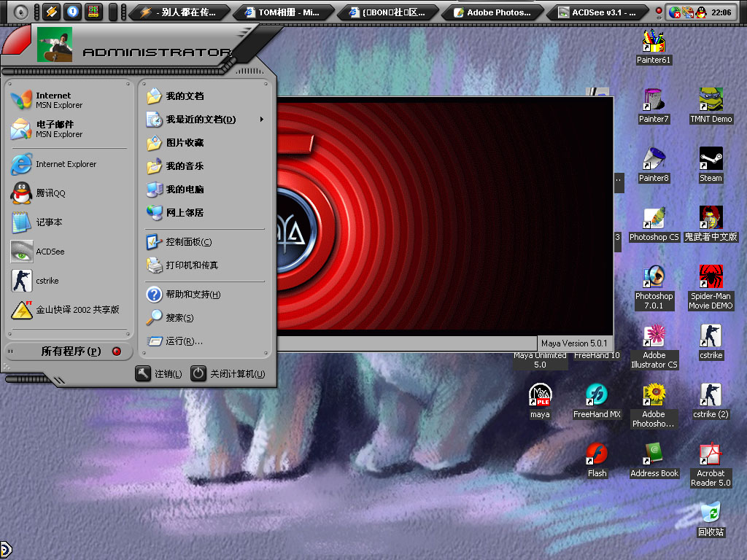This screenshot has height=560, width=747.
Task: Open the Address Book desktop icon
Action: click(654, 460)
